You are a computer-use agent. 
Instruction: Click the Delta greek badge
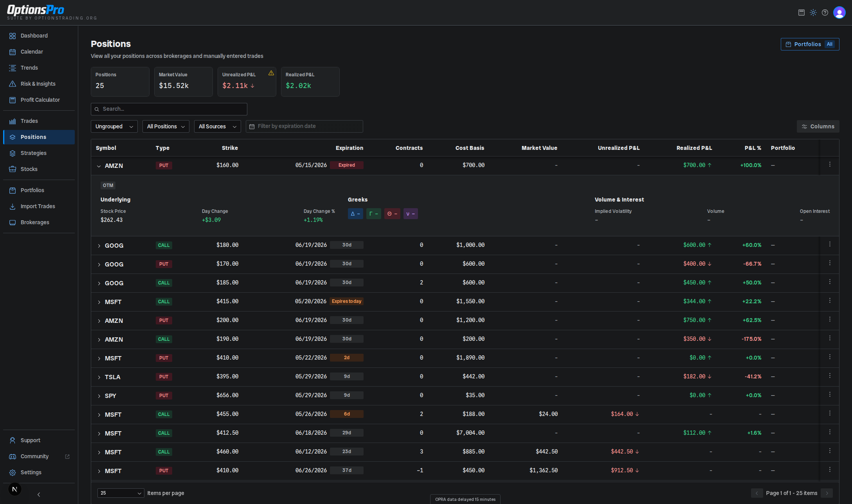[x=355, y=214]
